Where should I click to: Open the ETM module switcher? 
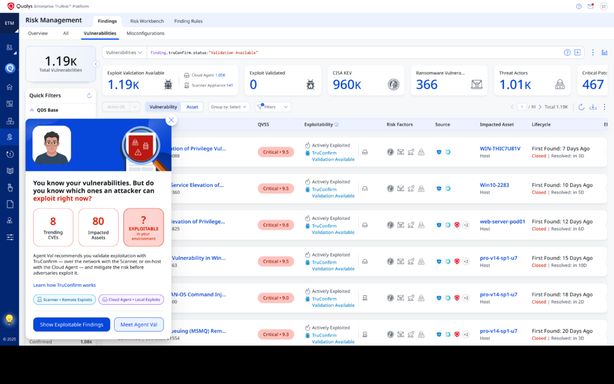(x=9, y=23)
